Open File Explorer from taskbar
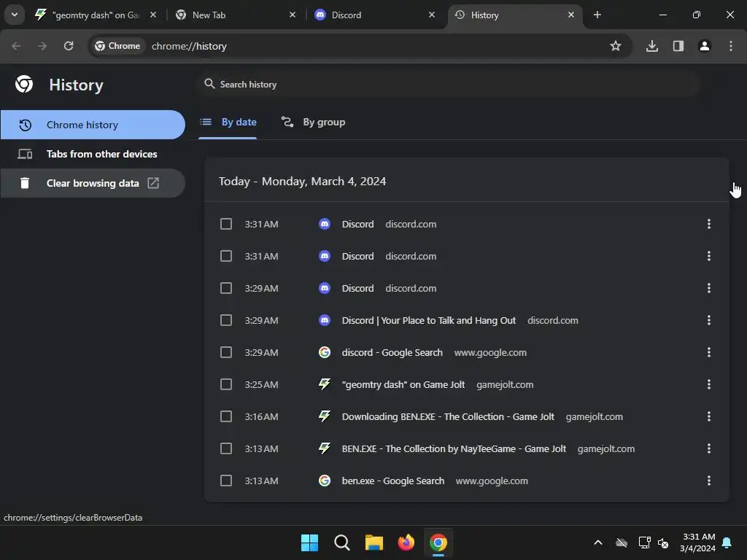This screenshot has height=560, width=747. coord(374,542)
